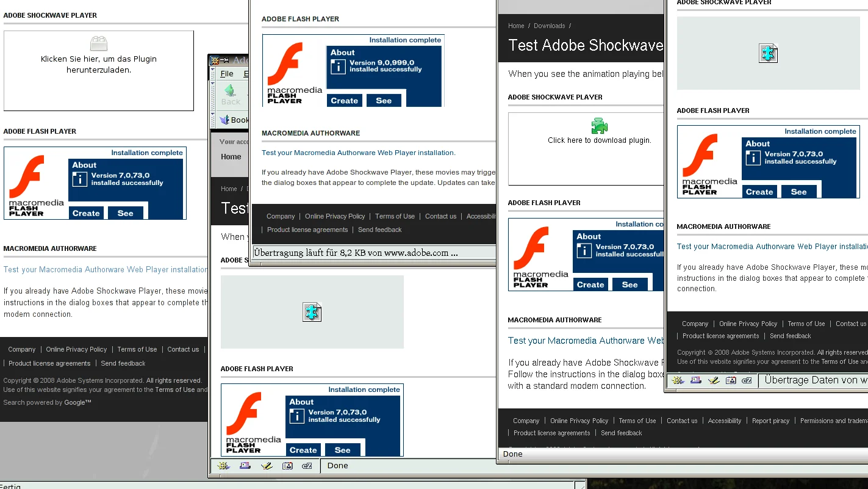Click Create in Übertrage Daten window

[x=759, y=192]
